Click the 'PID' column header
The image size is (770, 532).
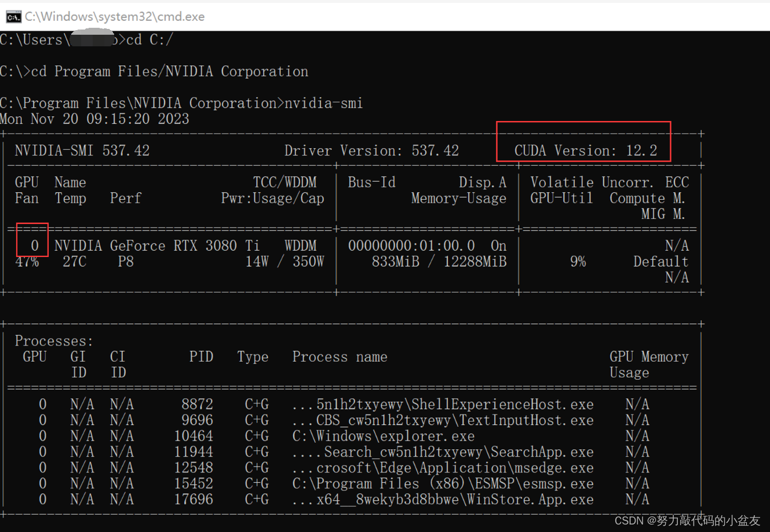[201, 357]
